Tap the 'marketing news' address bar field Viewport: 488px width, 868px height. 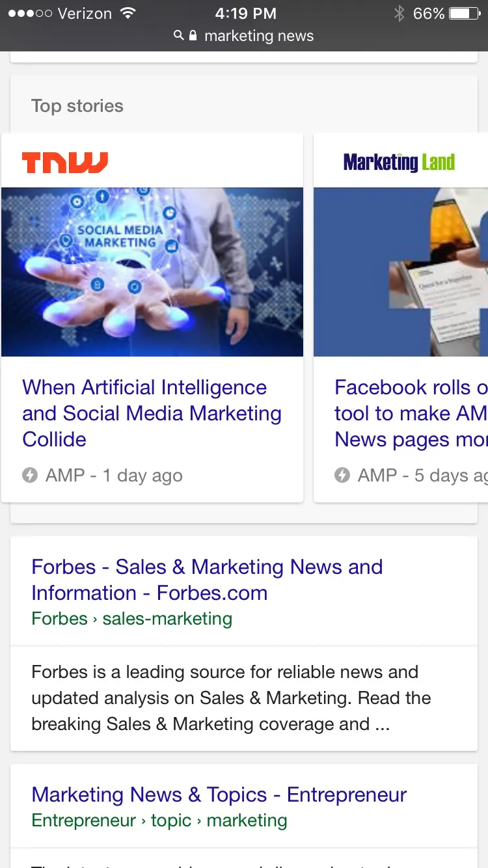click(244, 36)
